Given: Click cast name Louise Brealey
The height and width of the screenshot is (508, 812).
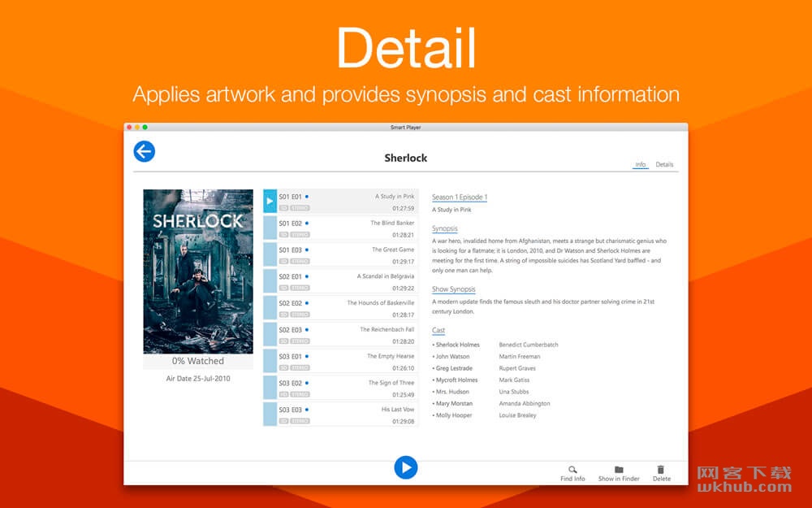Looking at the screenshot, I should pyautogui.click(x=517, y=415).
